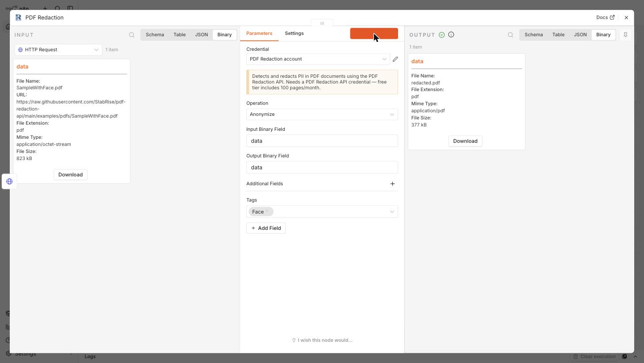This screenshot has width=644, height=363.
Task: Switch OUTPUT view to Table
Action: tap(558, 34)
